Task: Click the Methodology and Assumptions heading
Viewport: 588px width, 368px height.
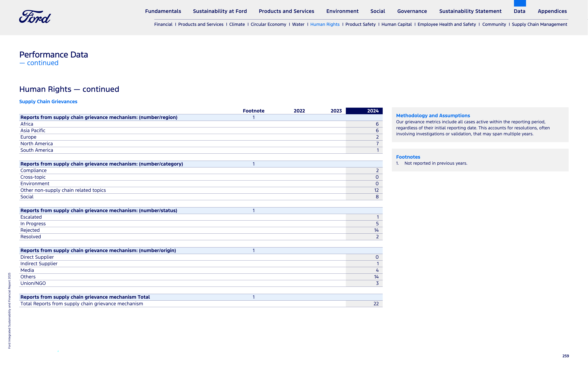Action: coord(433,116)
